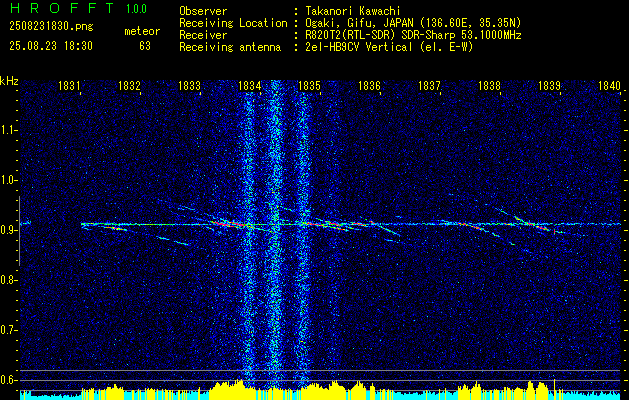Click the filename 2508231830.png
629x400 pixels.
[x=51, y=27]
